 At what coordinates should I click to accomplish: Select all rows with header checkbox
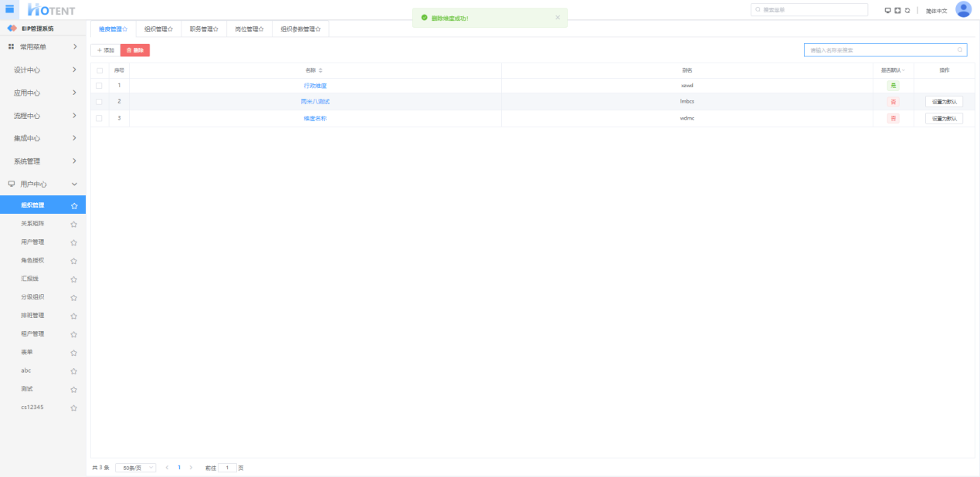point(99,70)
